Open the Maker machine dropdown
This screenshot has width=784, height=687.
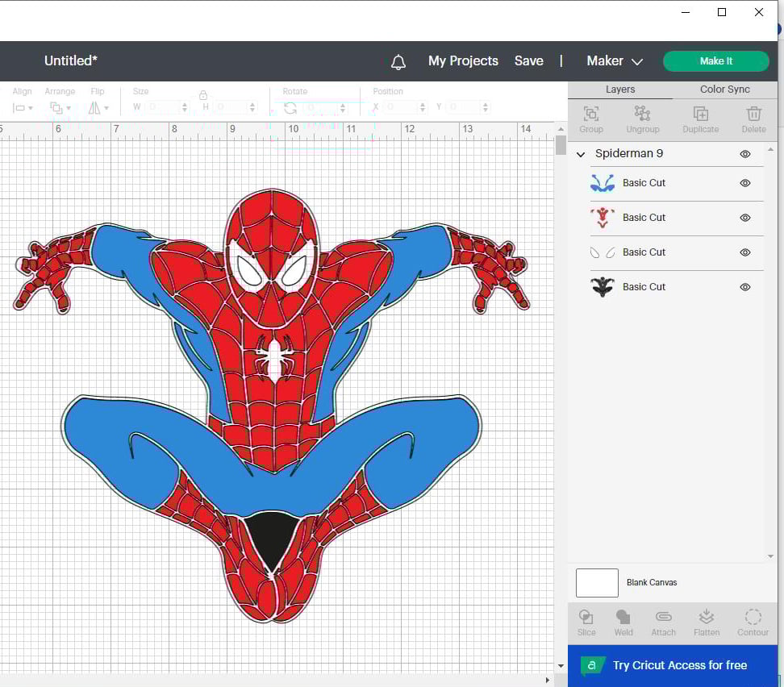[x=615, y=61]
